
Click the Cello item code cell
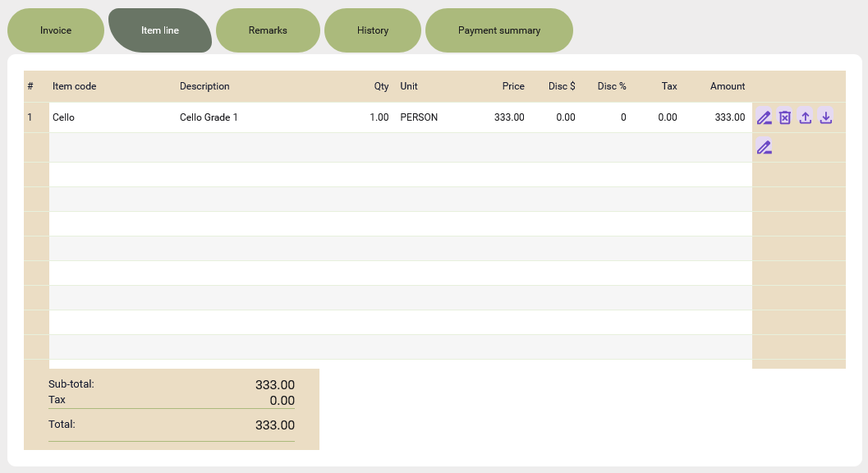pos(63,117)
